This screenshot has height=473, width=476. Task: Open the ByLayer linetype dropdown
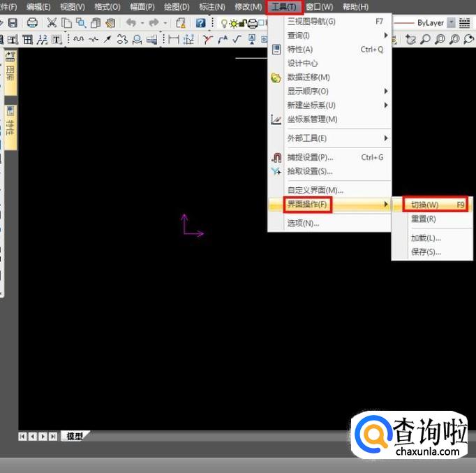tap(451, 23)
